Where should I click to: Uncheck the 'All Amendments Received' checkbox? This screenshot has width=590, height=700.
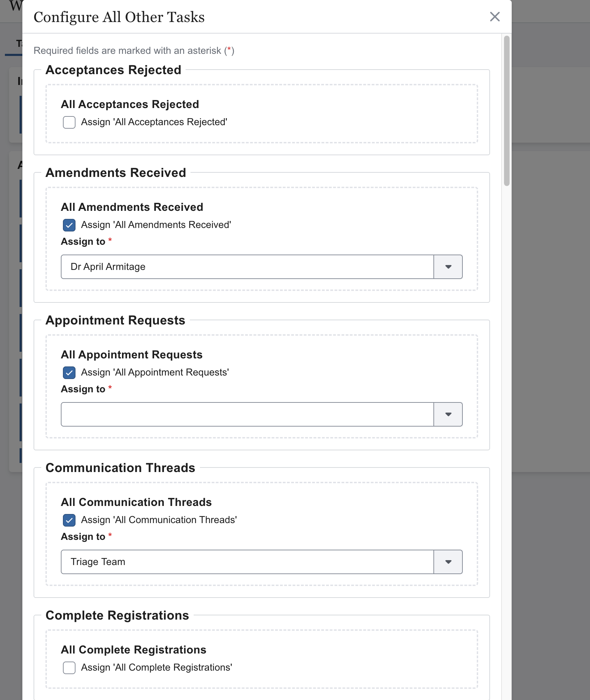tap(69, 225)
